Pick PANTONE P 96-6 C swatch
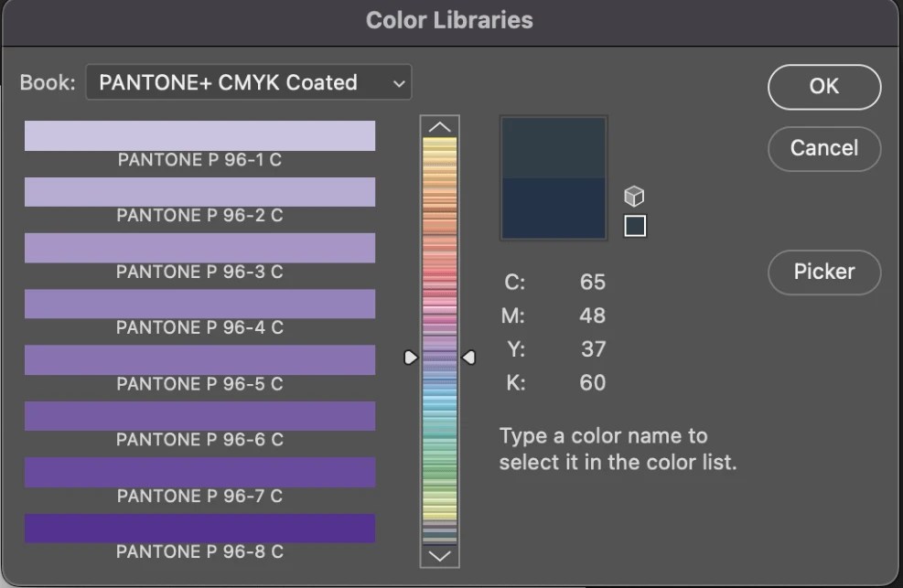This screenshot has height=588, width=903. click(199, 416)
